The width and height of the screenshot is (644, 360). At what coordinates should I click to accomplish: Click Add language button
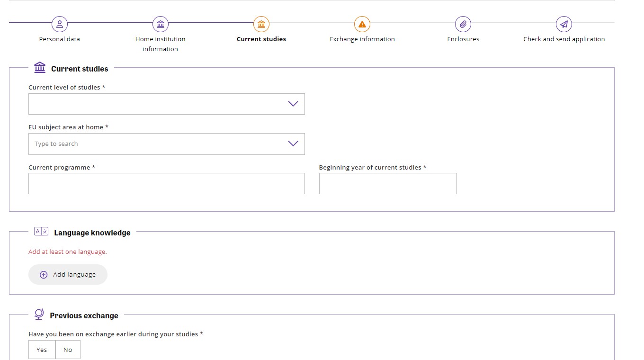tap(68, 275)
